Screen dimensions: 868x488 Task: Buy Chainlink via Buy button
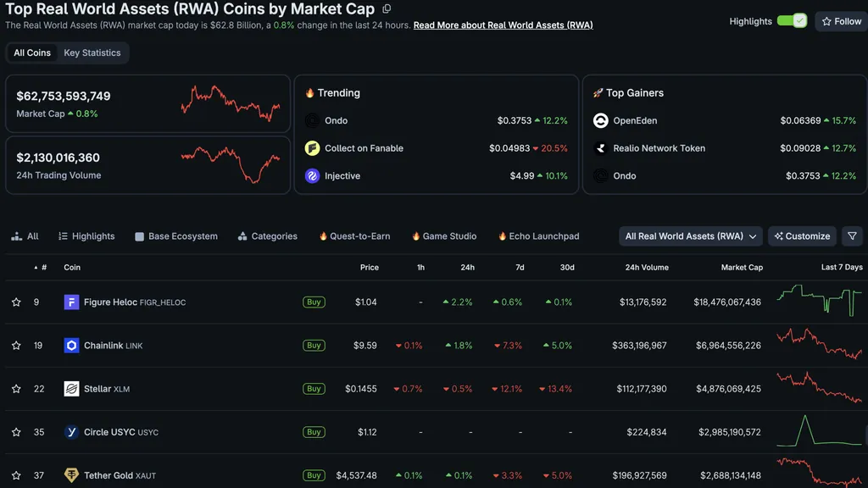[x=314, y=346]
